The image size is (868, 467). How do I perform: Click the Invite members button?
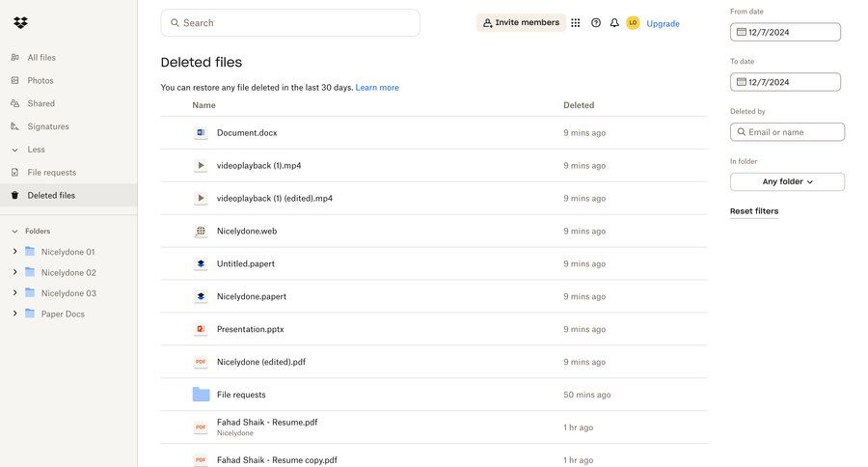(x=521, y=23)
